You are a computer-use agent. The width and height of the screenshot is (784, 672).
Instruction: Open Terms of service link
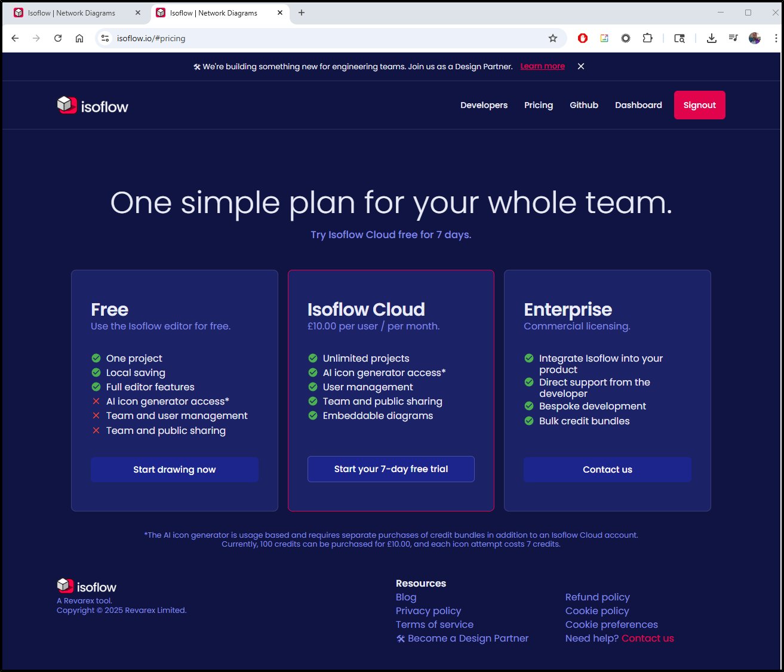coord(435,624)
